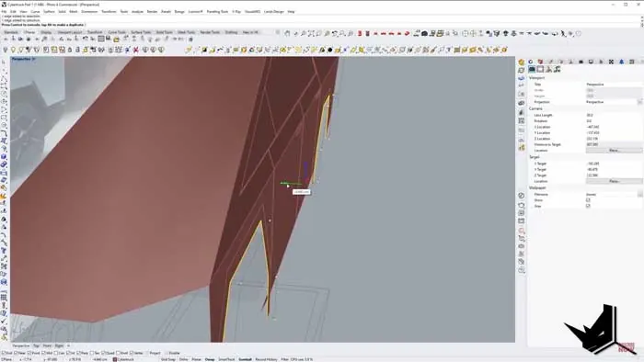Toggle SmartTrack in the status bar
The image size is (644, 362).
pos(226,359)
